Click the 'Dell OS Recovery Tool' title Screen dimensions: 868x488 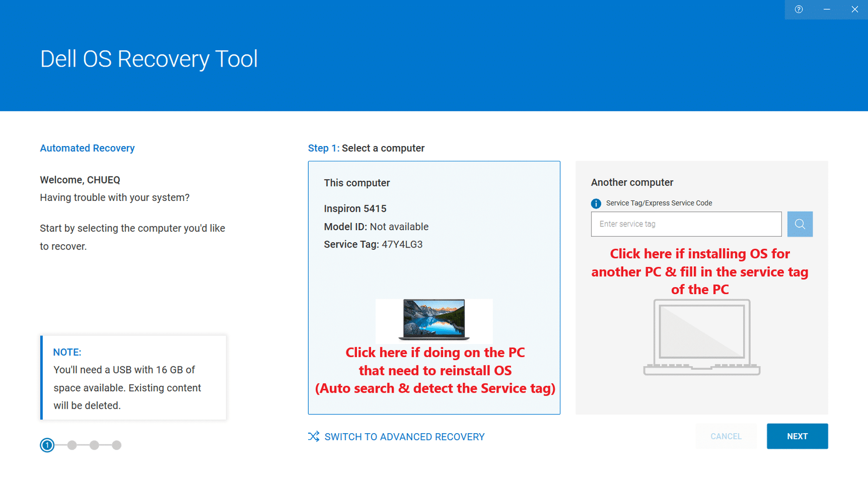click(x=149, y=59)
